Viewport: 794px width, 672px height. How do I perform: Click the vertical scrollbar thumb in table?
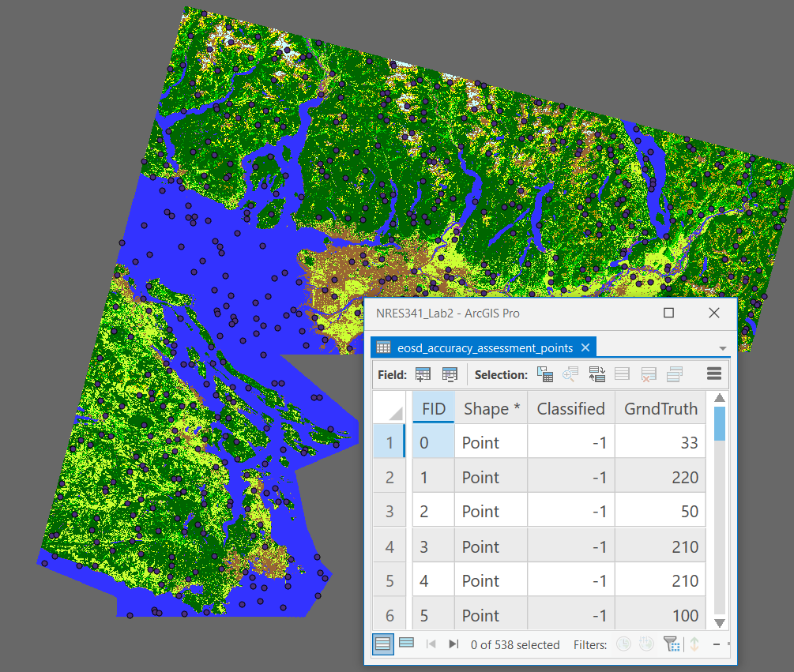(719, 424)
